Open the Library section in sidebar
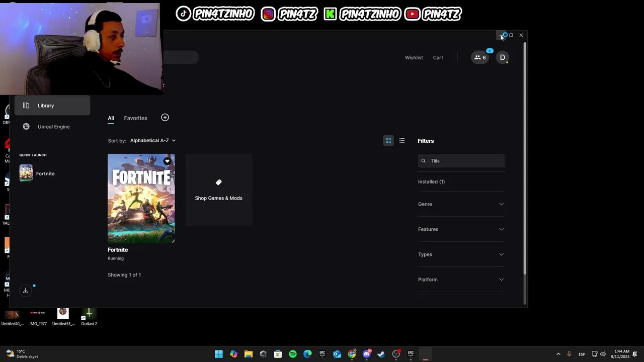644x362 pixels. pos(52,106)
